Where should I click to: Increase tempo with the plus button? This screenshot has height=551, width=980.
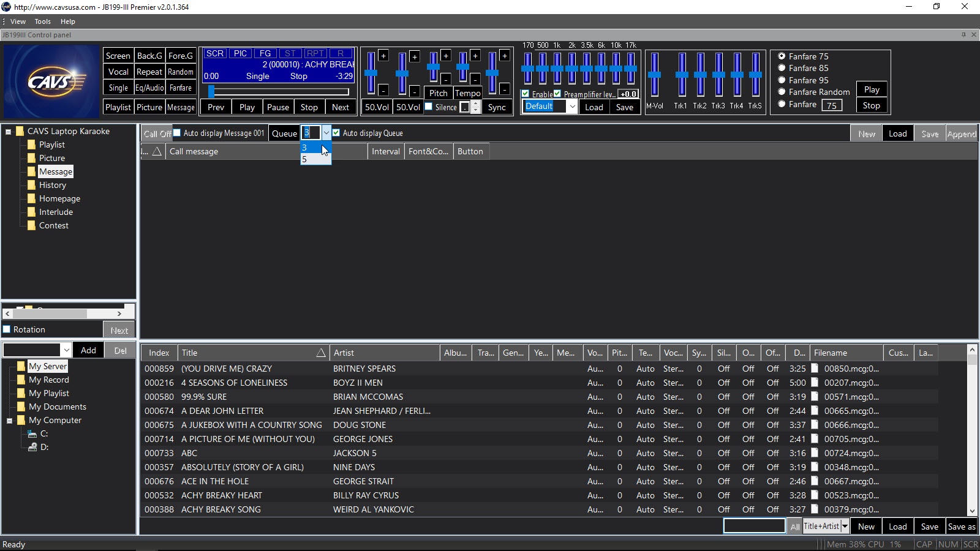click(x=475, y=56)
